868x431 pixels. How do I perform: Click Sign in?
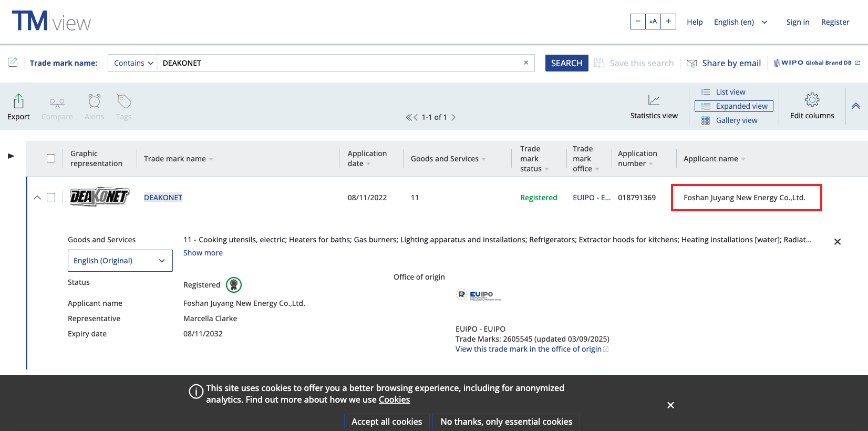pos(798,22)
